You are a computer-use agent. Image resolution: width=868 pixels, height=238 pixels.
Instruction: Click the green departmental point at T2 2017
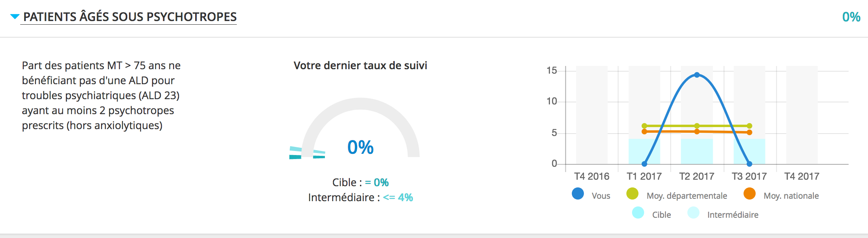[x=697, y=126]
